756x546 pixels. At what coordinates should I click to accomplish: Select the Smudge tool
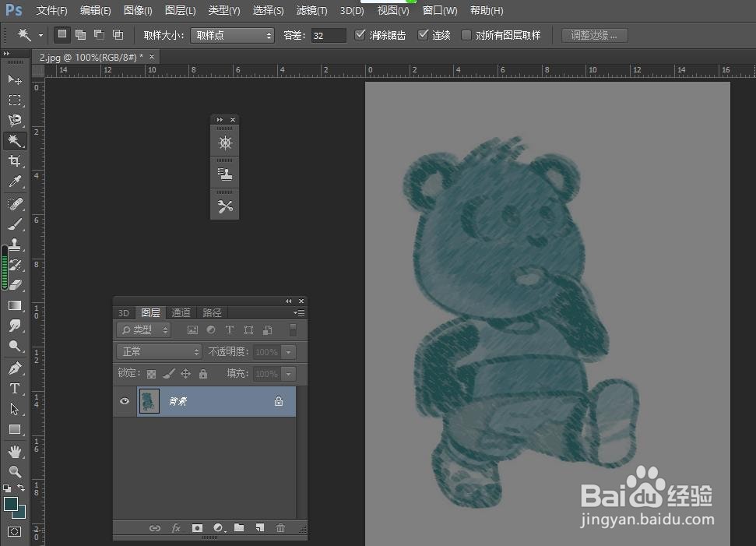click(15, 326)
